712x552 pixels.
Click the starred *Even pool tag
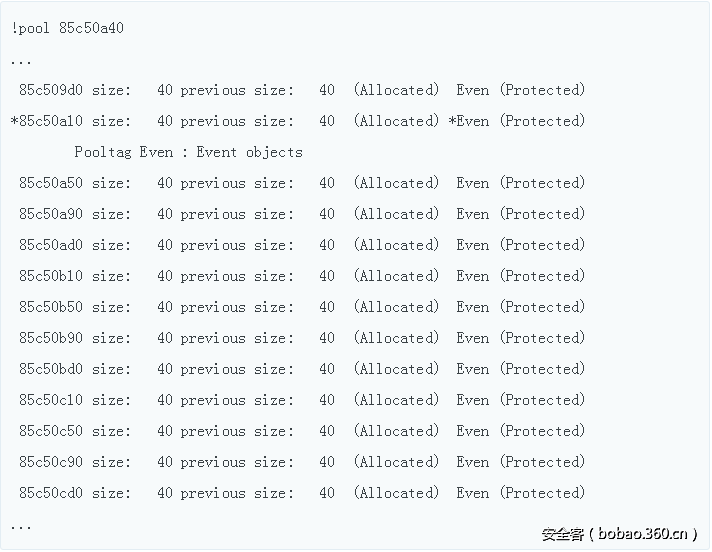[x=469, y=121]
